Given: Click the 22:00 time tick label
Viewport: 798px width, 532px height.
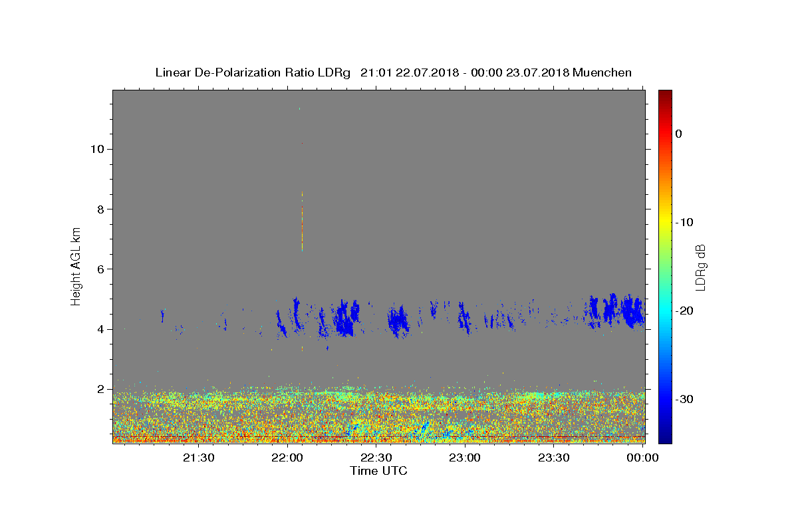Looking at the screenshot, I should coord(287,458).
